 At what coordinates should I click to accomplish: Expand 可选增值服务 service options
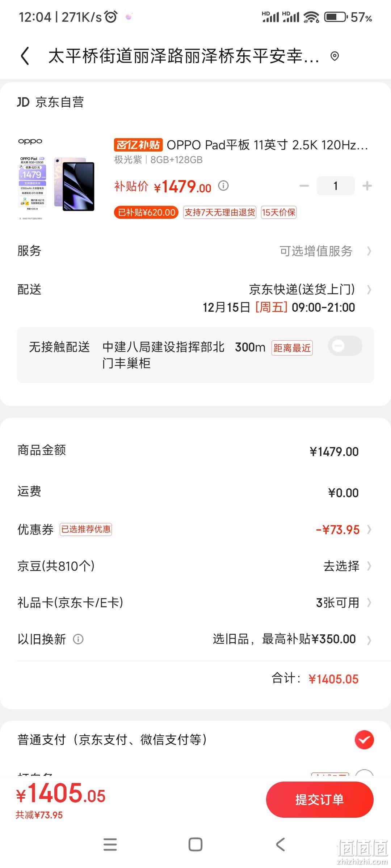[x=195, y=251]
